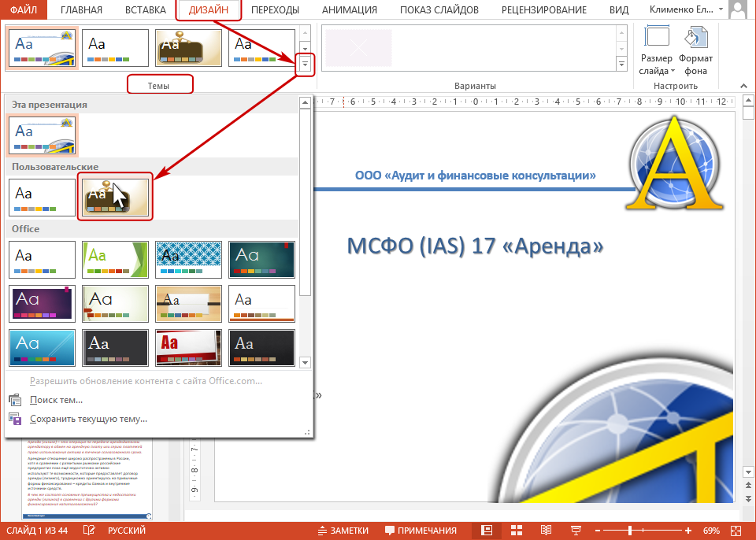Viewport: 756px width, 540px height.
Task: Click the save theme disk icon
Action: 16,419
